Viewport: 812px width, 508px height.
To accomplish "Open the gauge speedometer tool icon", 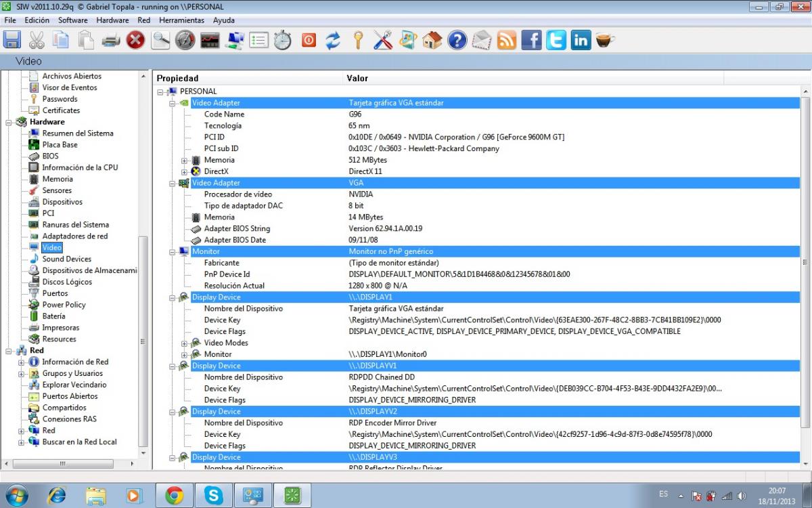I will point(185,40).
